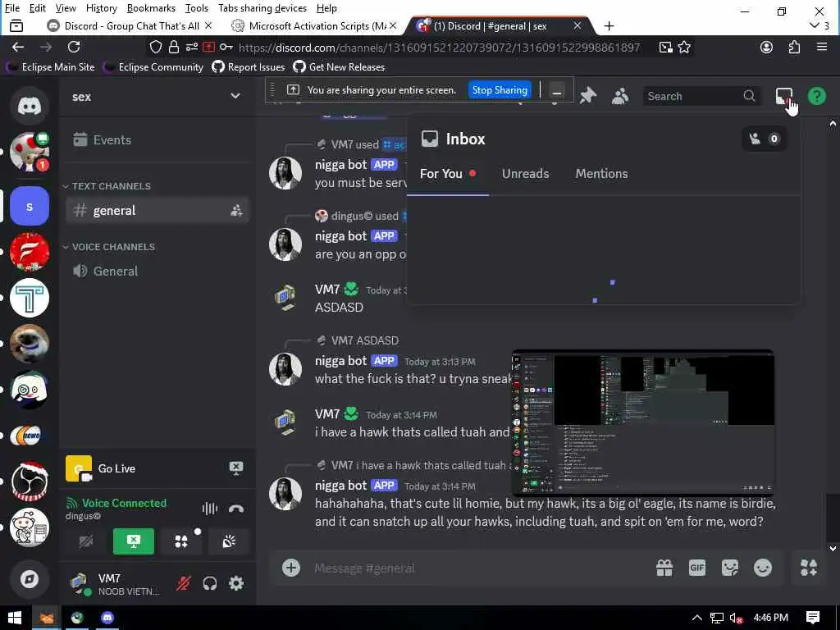Open Eclipse Main Site bookmark

pos(51,67)
